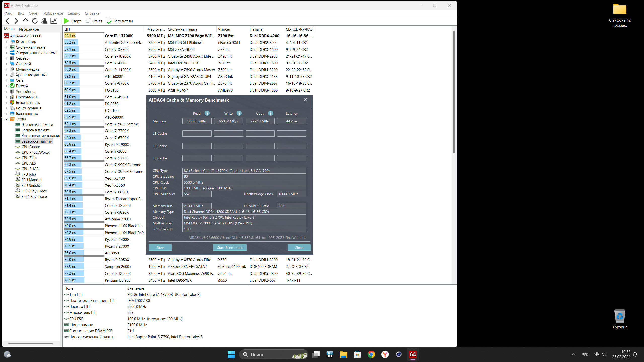The height and width of the screenshot is (362, 644).
Task: Click the Save button in benchmark dialog
Action: tap(160, 248)
